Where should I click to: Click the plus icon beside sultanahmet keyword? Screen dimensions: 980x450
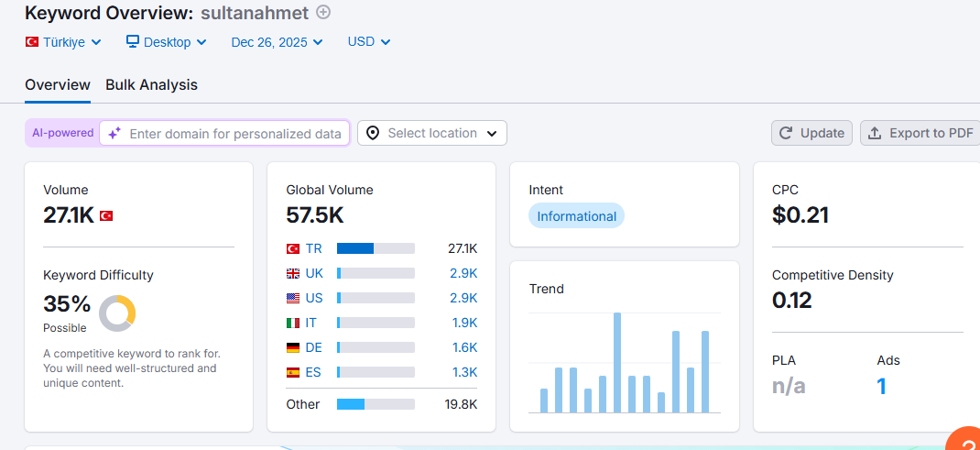[x=323, y=12]
